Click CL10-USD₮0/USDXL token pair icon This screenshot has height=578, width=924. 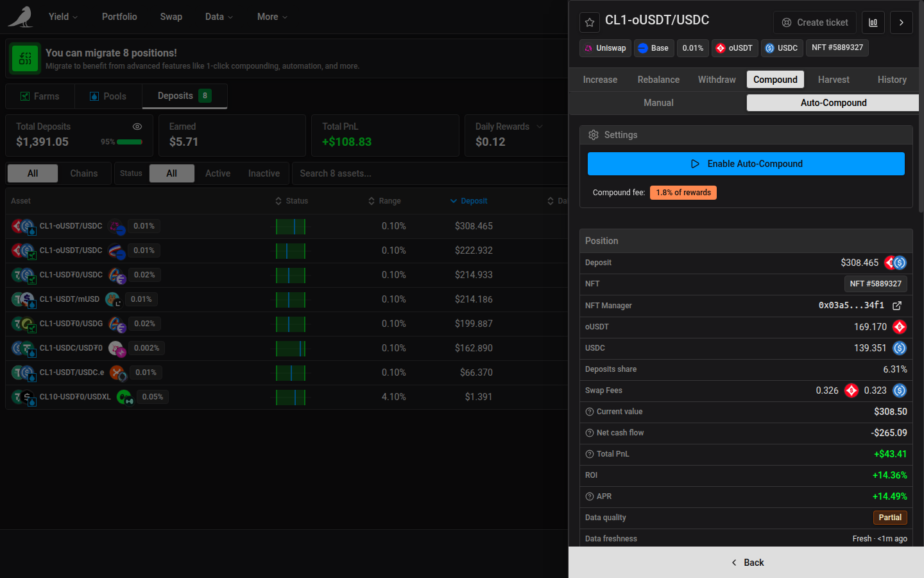[x=23, y=397]
